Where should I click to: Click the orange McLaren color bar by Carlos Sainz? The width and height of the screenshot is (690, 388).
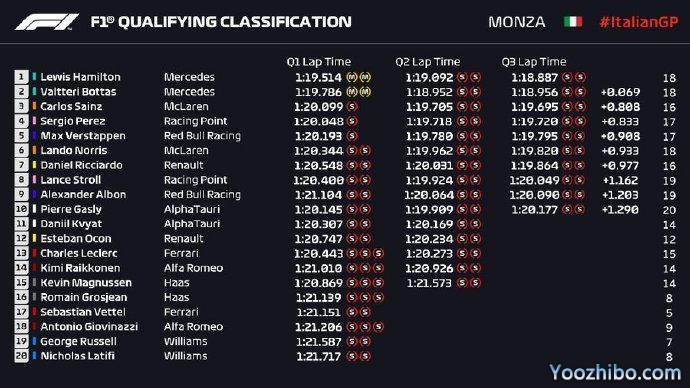(x=34, y=106)
